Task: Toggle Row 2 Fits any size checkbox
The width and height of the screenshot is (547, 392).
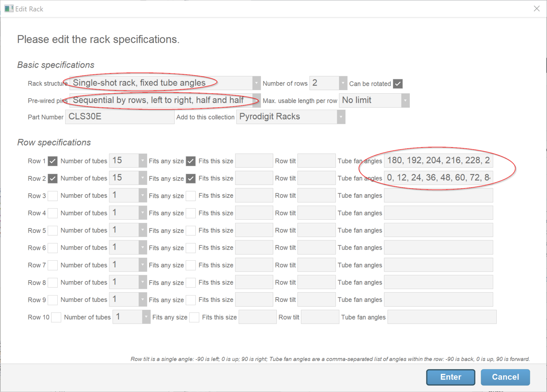Action: (191, 178)
